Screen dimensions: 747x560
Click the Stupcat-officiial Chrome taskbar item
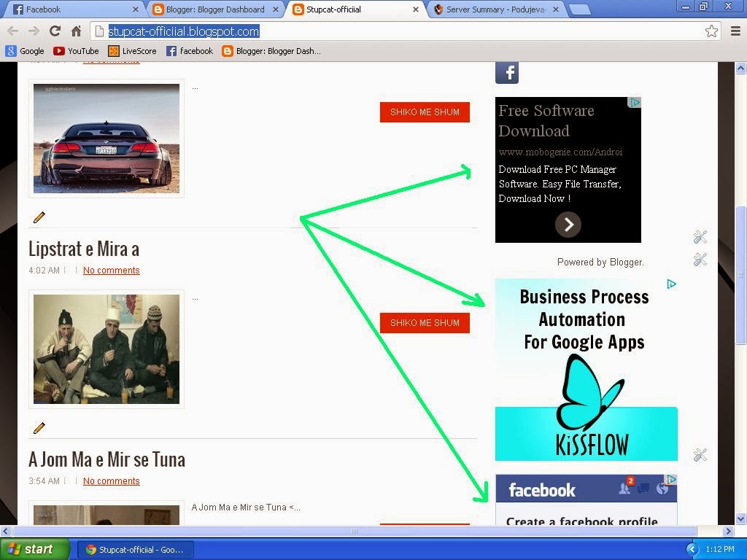[135, 550]
